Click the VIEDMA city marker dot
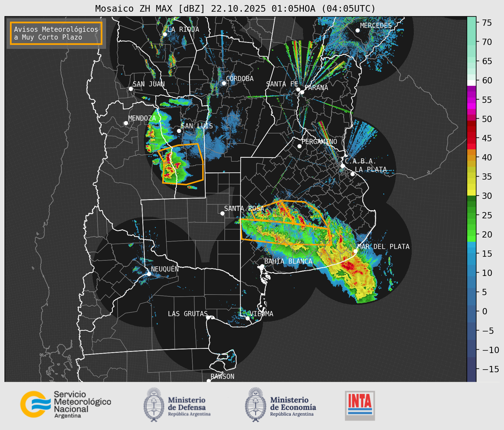Image resolution: width=504 pixels, height=430 pixels. coord(247,318)
